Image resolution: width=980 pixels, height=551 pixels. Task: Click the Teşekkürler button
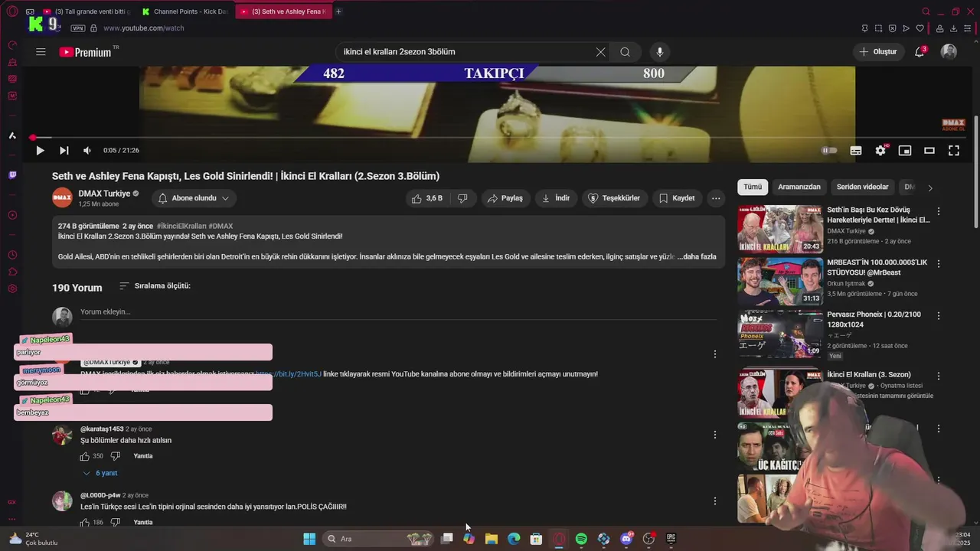614,198
